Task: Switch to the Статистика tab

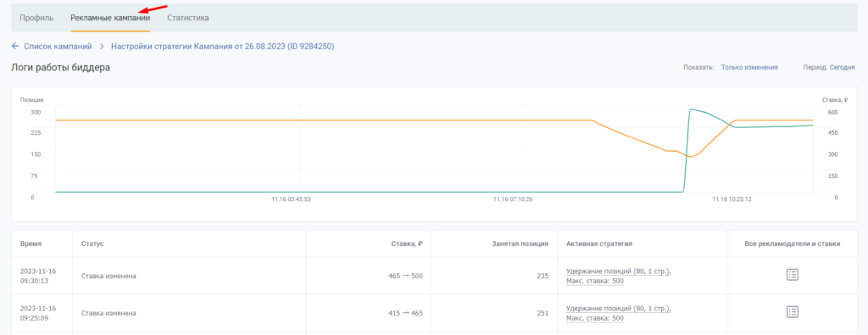Action: 188,18
